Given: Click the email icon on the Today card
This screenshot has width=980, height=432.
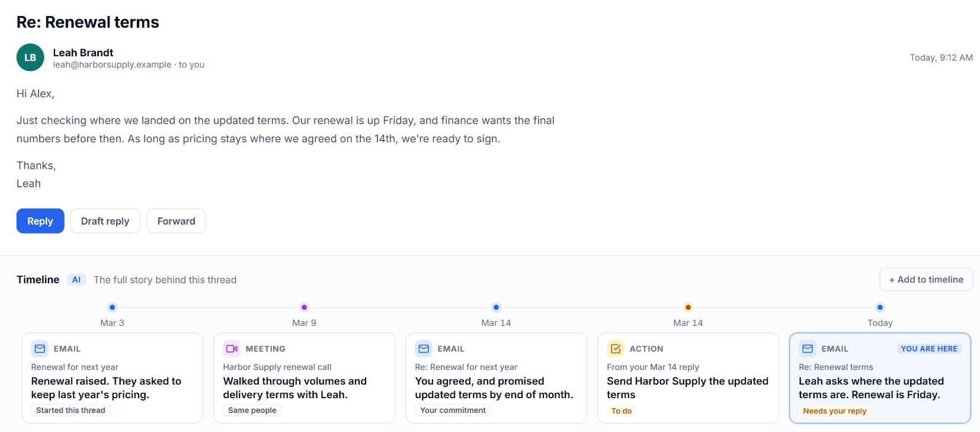Looking at the screenshot, I should click(808, 348).
